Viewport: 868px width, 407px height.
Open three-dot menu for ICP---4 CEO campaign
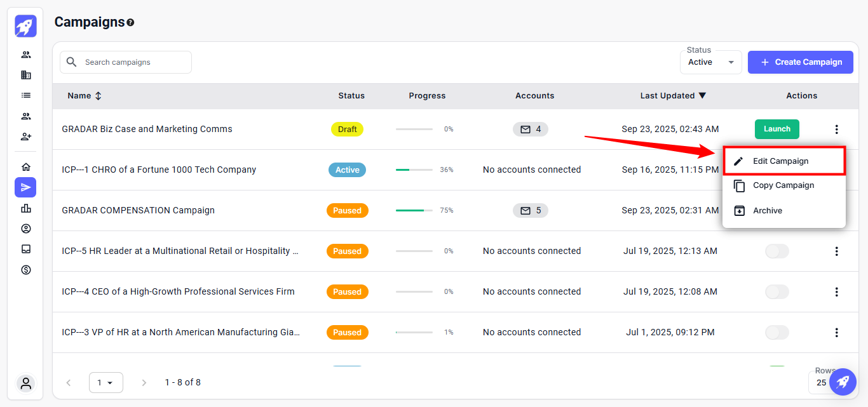[836, 291]
